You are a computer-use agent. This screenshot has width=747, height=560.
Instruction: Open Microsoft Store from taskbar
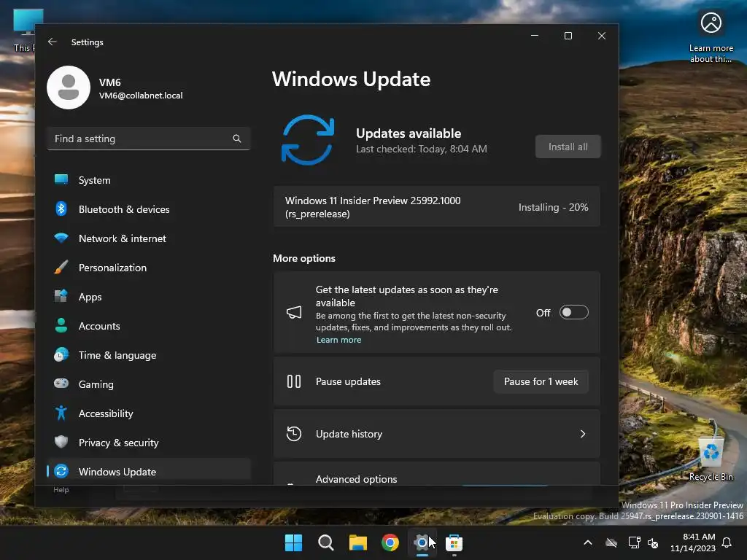click(x=454, y=542)
